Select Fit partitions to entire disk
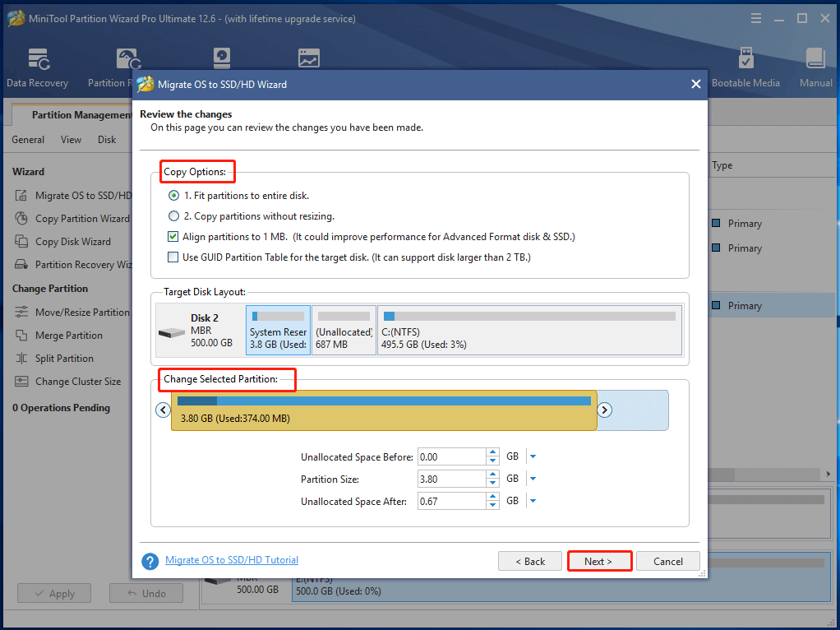Image resolution: width=840 pixels, height=630 pixels. (x=173, y=196)
